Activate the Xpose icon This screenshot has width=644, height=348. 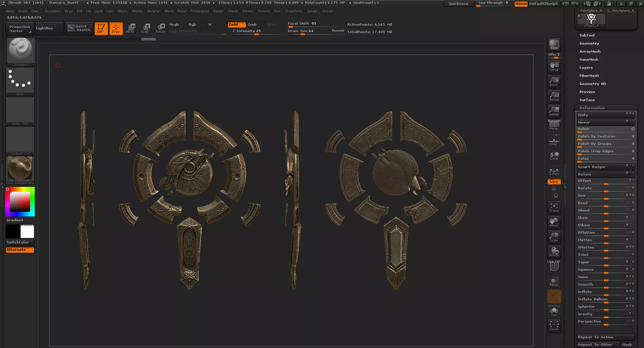pos(554,326)
